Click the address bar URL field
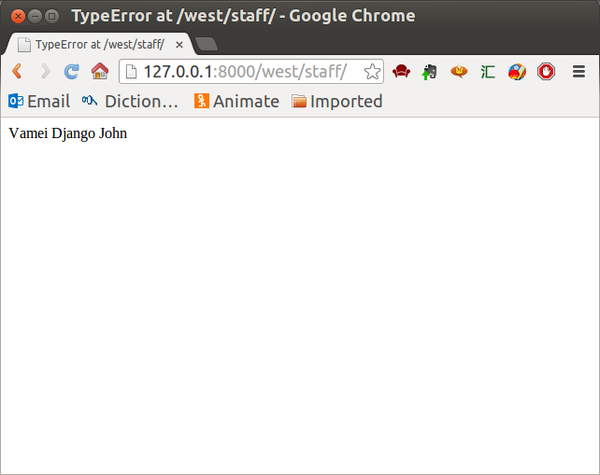The image size is (600, 475). pyautogui.click(x=244, y=72)
